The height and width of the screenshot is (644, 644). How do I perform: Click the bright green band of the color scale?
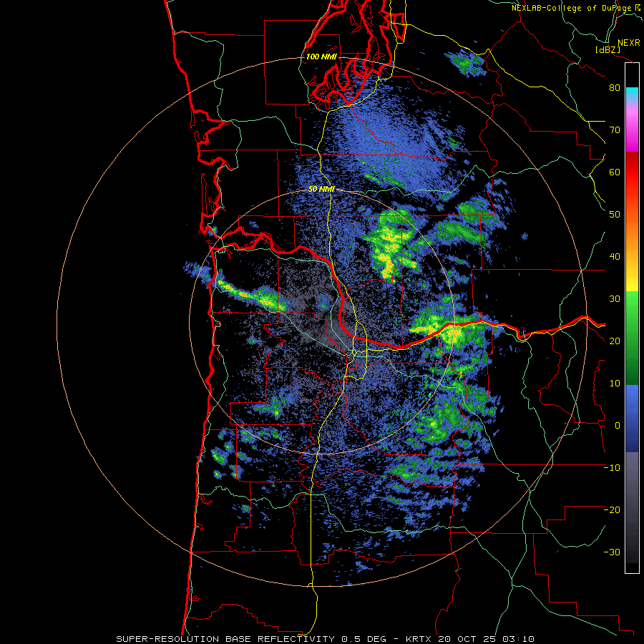pos(632,312)
